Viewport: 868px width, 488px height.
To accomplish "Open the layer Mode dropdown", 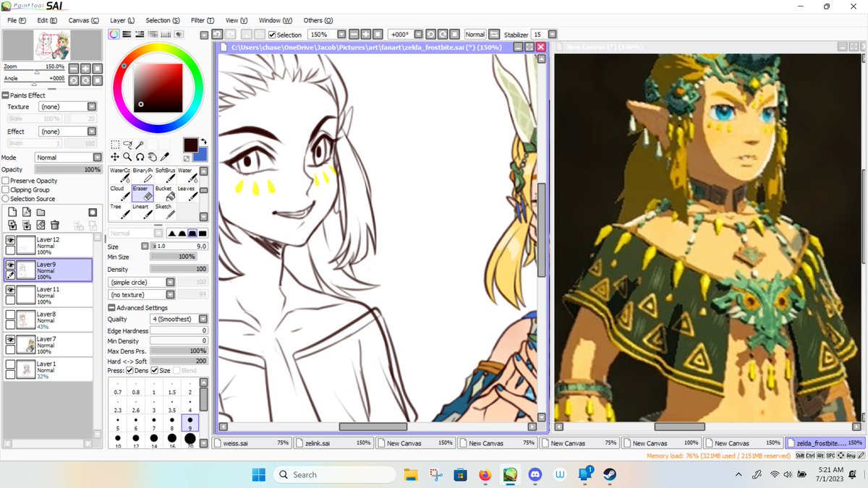I will (98, 157).
